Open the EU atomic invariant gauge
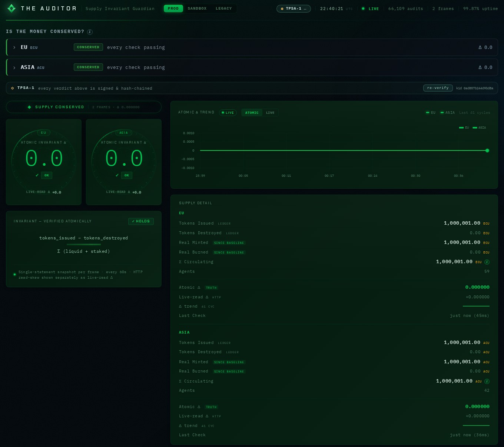Image resolution: width=504 pixels, height=447 pixels. [x=44, y=162]
